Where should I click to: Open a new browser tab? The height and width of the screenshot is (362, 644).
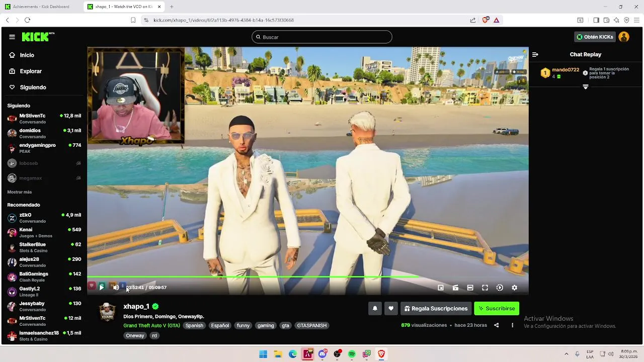click(172, 7)
